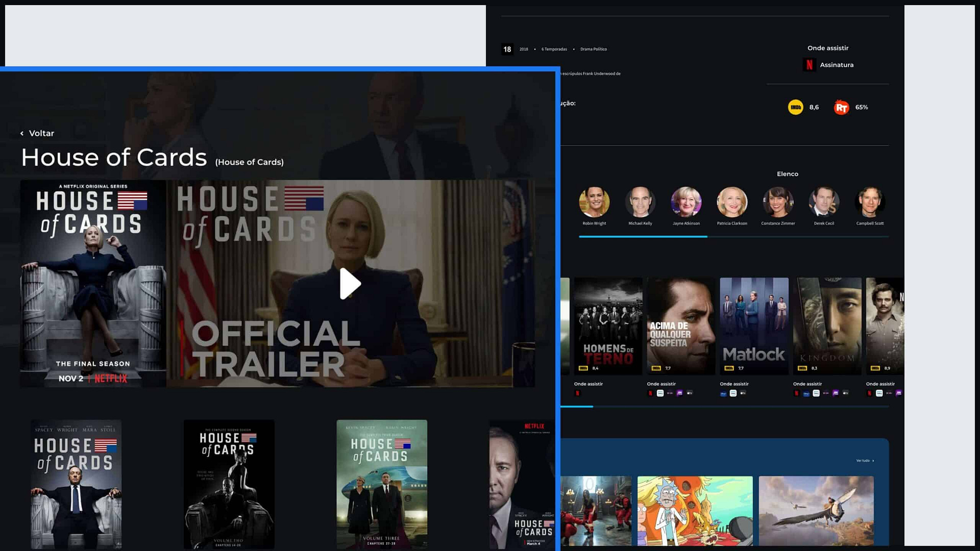
Task: Click the Elenco heading
Action: (788, 174)
